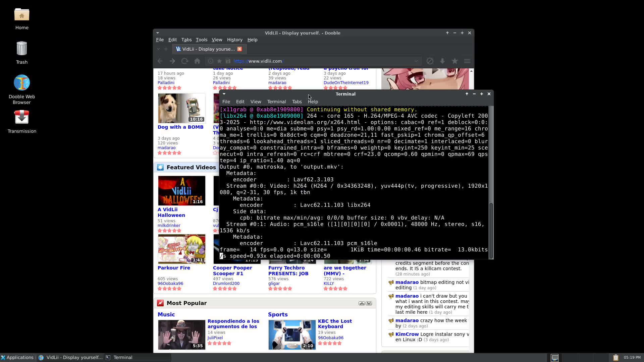Reload the VidLii page in Dooble
644x362 pixels.
point(184,61)
